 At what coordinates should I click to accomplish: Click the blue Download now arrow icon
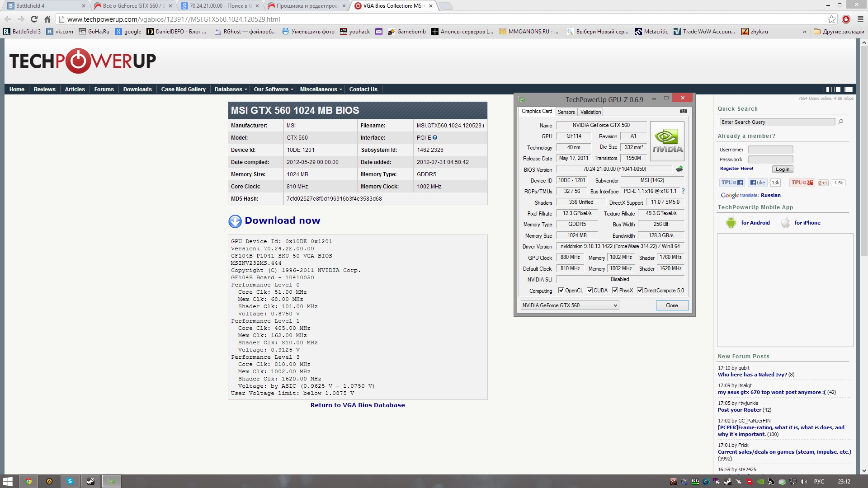(235, 221)
